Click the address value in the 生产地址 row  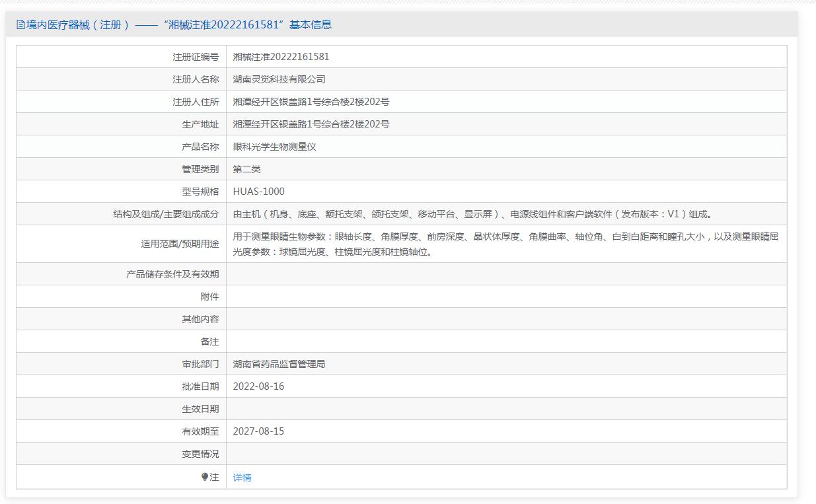(311, 124)
